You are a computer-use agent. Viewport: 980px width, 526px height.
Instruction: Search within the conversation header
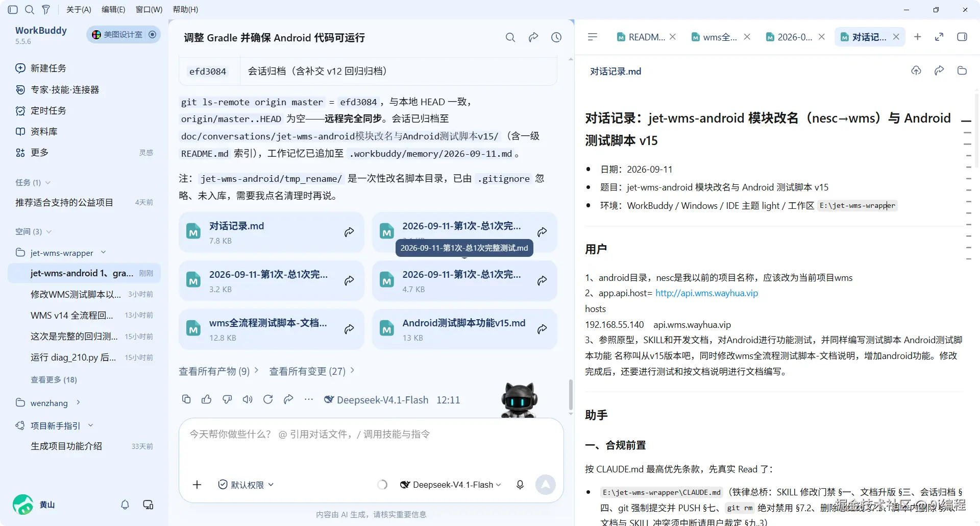click(510, 37)
